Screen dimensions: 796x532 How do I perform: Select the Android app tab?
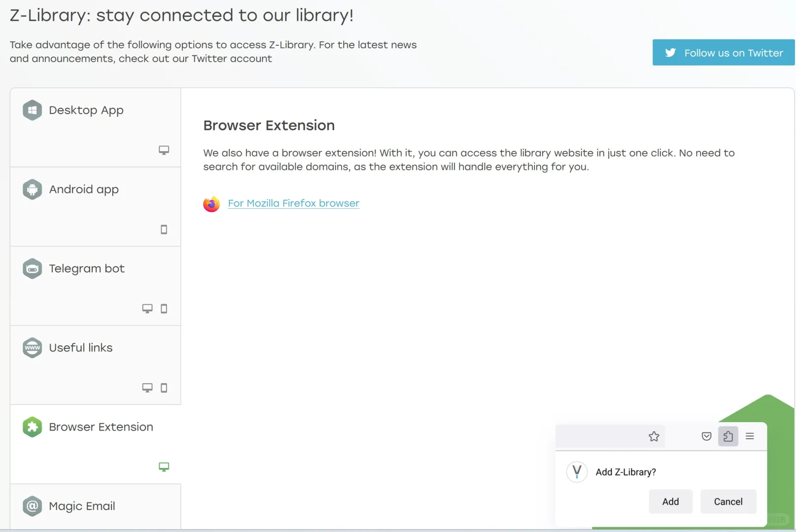pyautogui.click(x=95, y=207)
